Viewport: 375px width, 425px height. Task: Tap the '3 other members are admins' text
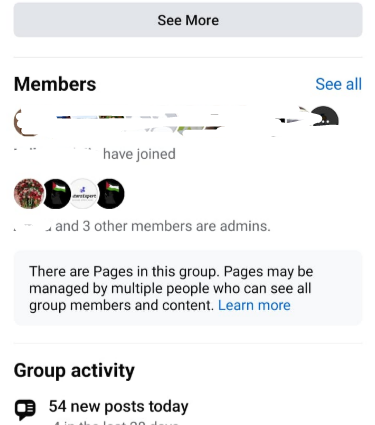176,226
